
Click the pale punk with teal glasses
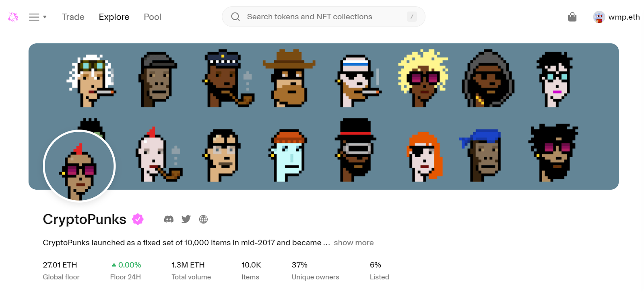(555, 80)
